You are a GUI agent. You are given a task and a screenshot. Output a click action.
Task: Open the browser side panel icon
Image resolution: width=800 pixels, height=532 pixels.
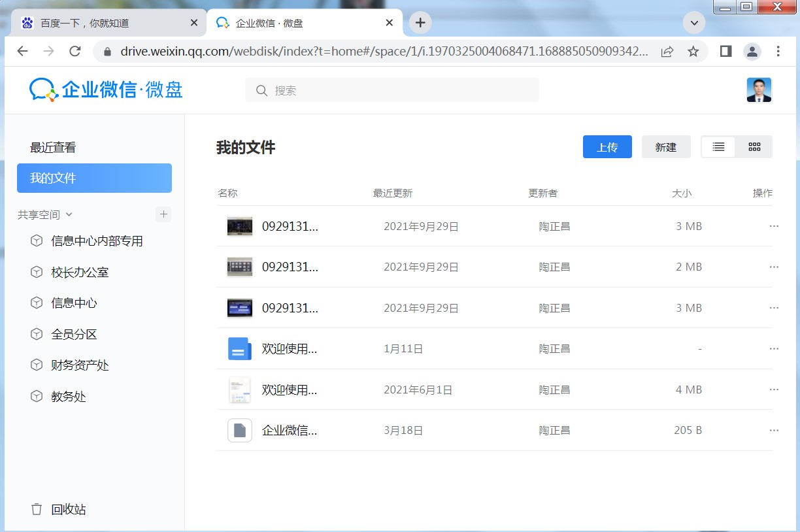click(725, 51)
